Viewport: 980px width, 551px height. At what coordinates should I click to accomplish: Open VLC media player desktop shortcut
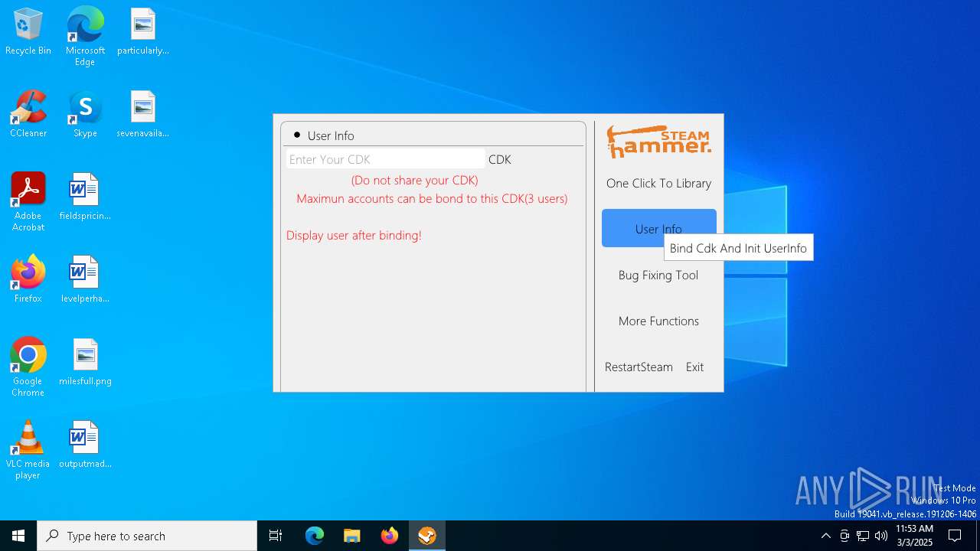click(28, 450)
